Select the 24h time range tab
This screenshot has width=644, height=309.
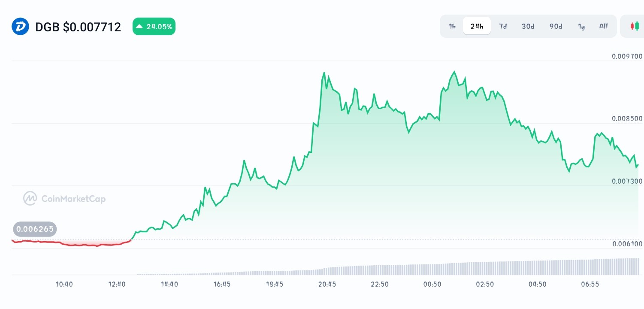pos(477,26)
